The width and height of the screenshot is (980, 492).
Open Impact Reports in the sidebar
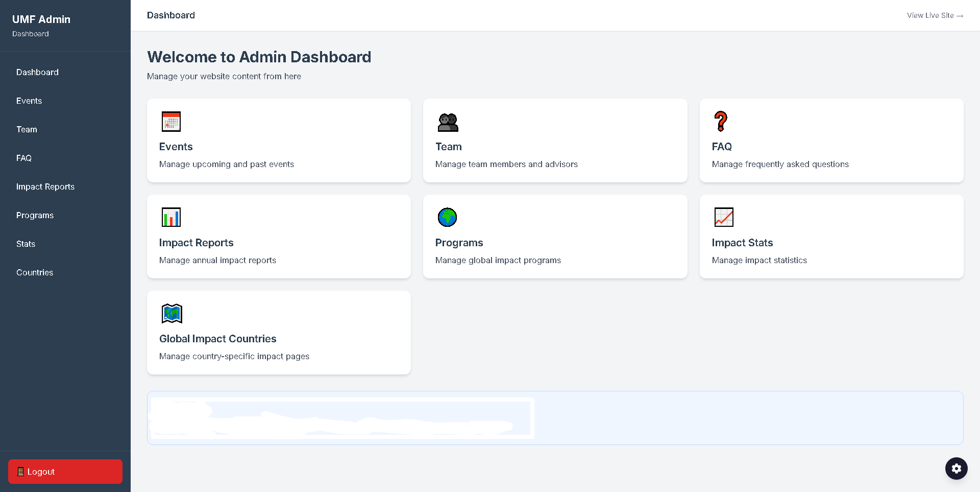point(45,186)
